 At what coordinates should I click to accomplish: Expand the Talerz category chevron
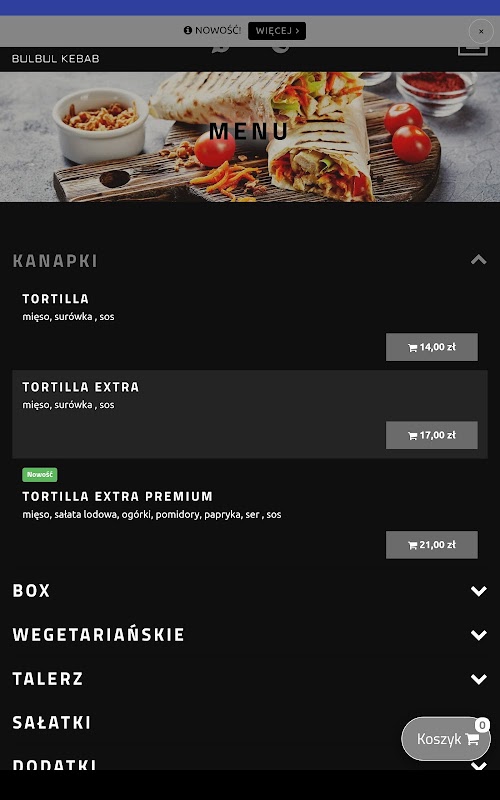pyautogui.click(x=478, y=679)
